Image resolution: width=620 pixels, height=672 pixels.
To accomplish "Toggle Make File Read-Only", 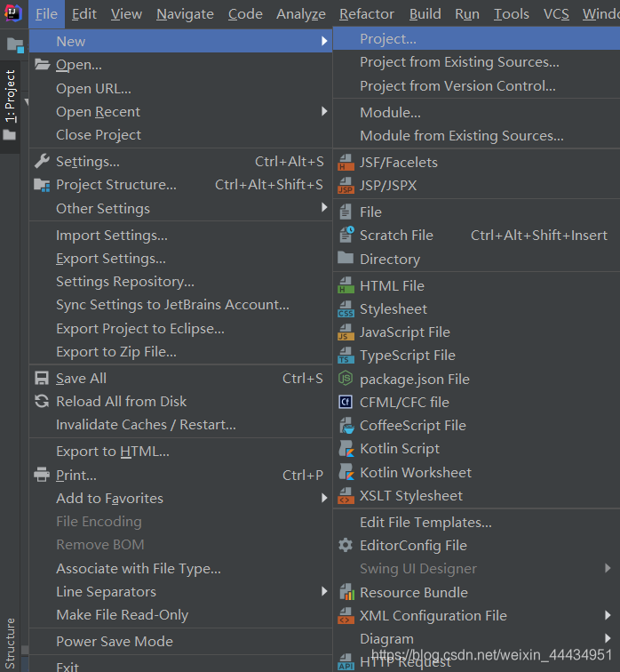I will coord(180,614).
